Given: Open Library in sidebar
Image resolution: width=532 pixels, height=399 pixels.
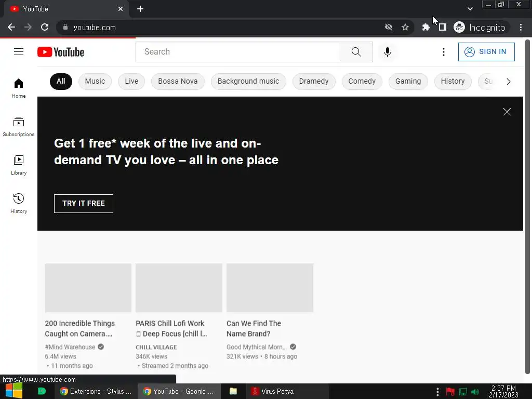Looking at the screenshot, I should pyautogui.click(x=19, y=165).
